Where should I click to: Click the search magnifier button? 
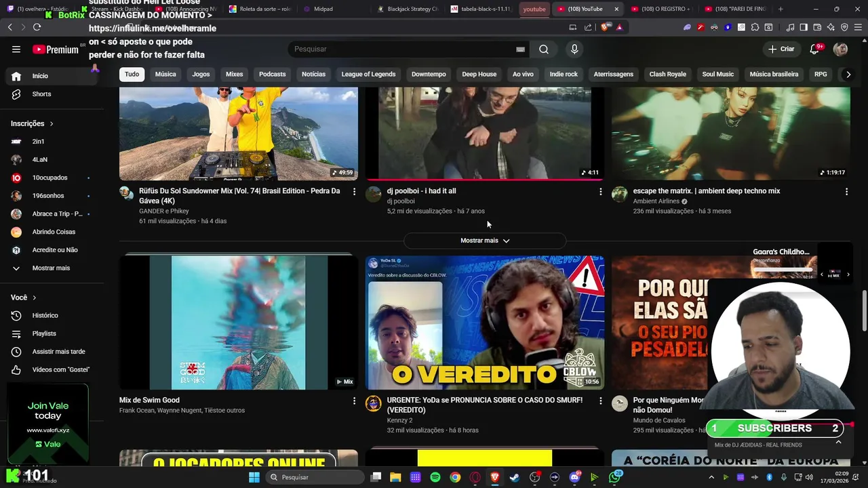click(544, 49)
